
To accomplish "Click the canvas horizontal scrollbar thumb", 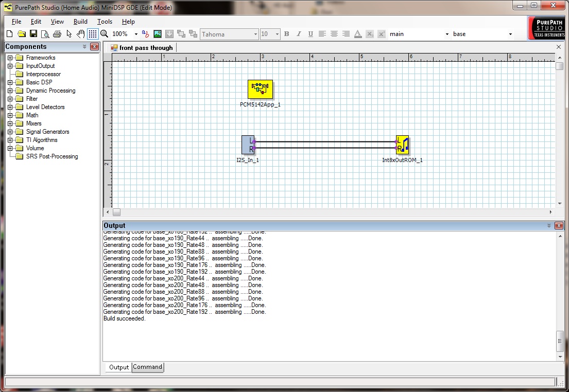I will tap(116, 212).
